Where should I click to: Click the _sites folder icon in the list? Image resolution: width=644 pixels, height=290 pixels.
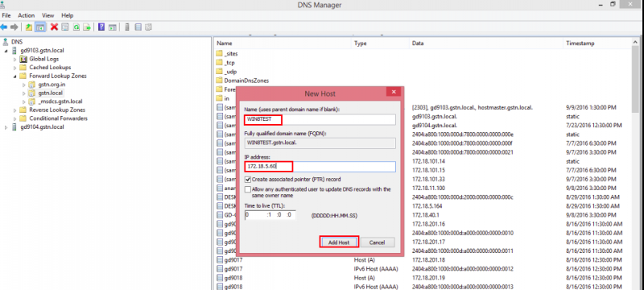pos(220,53)
